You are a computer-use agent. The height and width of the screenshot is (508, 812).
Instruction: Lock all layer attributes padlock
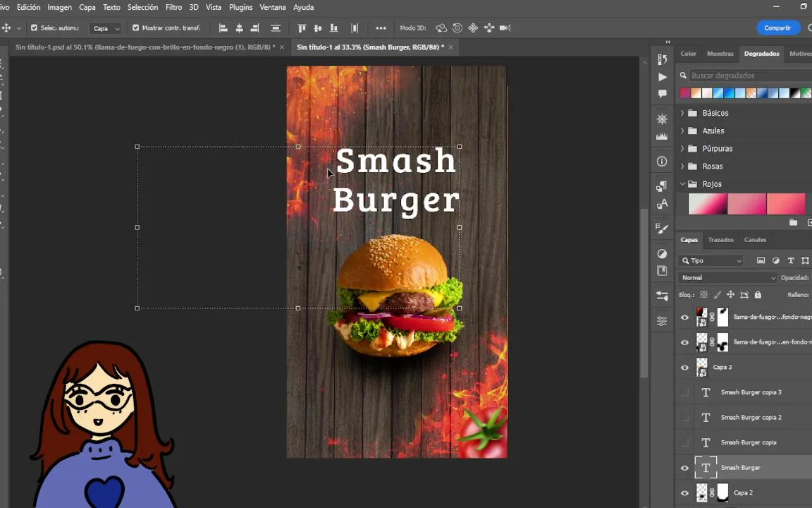tap(758, 295)
